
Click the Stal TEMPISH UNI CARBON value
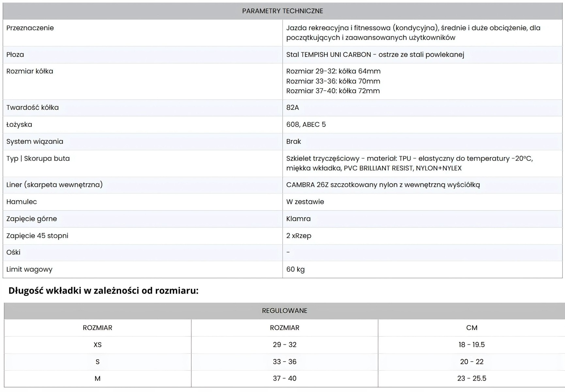[375, 55]
